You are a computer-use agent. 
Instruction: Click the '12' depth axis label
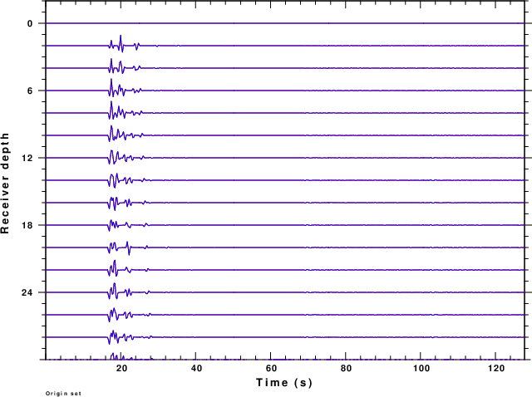coord(27,158)
